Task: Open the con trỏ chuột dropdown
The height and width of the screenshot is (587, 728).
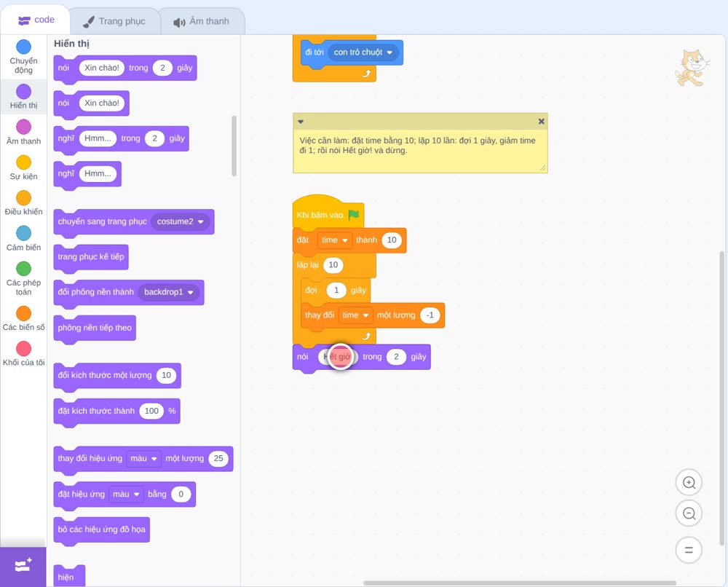Action: point(363,52)
